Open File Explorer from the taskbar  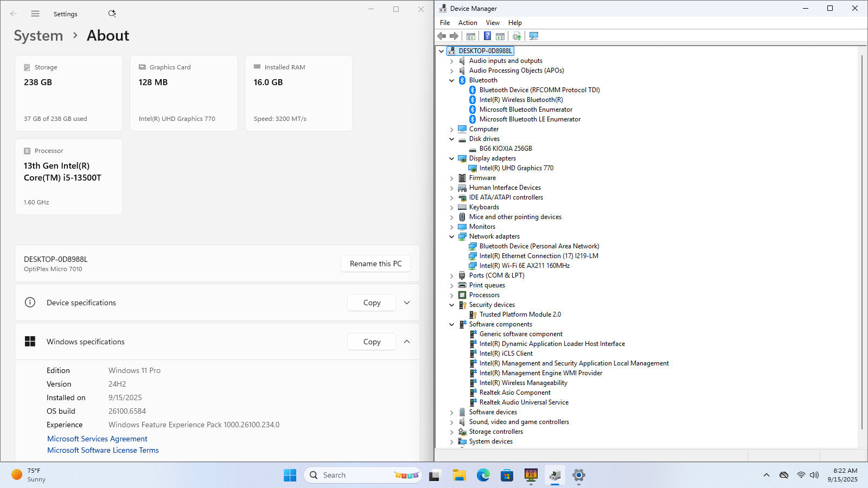click(x=459, y=475)
